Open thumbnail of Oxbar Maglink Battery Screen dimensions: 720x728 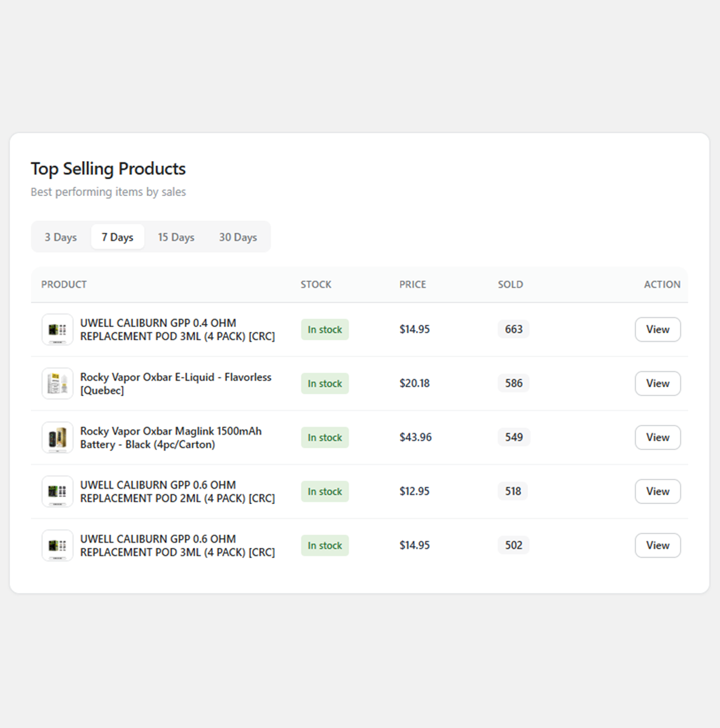click(x=57, y=437)
